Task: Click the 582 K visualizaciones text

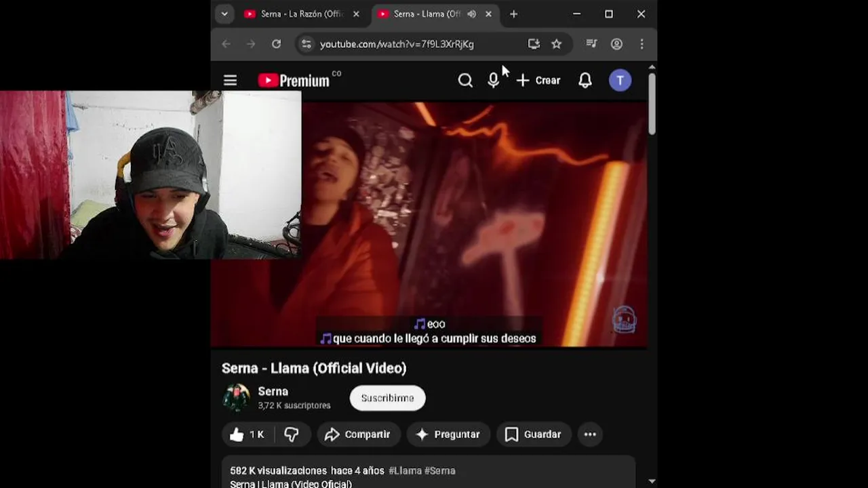Action: [278, 470]
